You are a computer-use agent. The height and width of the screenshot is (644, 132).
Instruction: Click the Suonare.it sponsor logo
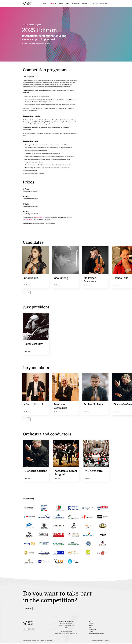pyautogui.click(x=59, y=535)
